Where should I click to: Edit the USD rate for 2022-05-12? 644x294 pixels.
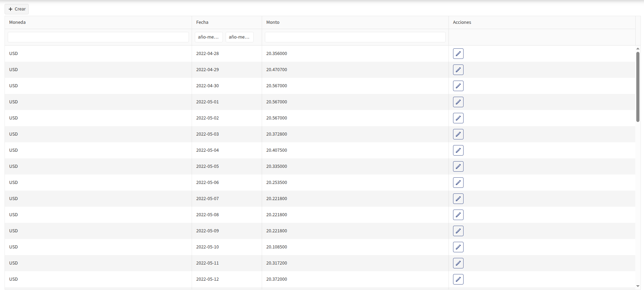(x=458, y=279)
